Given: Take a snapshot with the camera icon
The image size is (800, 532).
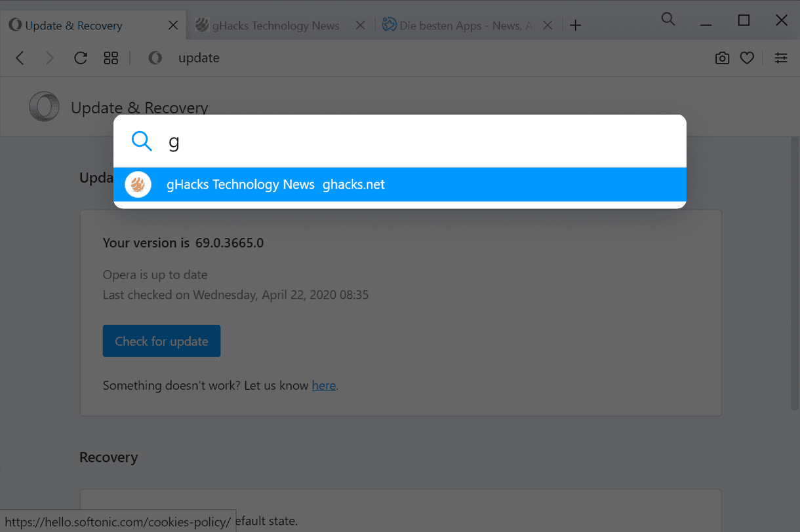Looking at the screenshot, I should click(722, 58).
